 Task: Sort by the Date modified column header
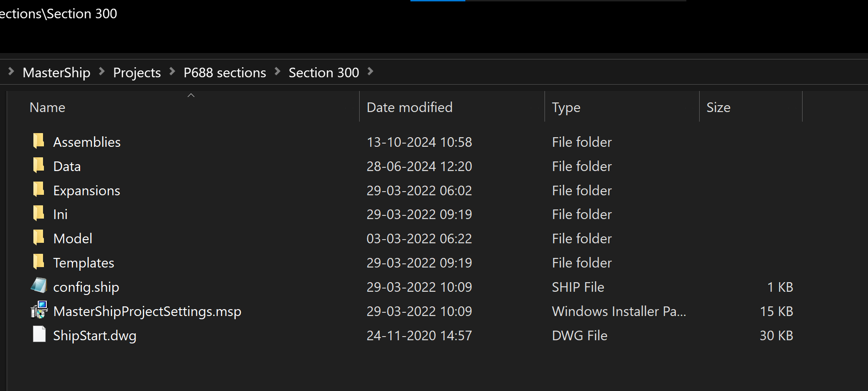tap(410, 107)
